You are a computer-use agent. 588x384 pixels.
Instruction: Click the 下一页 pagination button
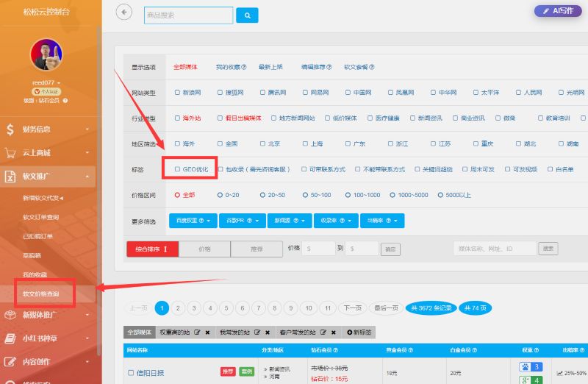pyautogui.click(x=353, y=307)
